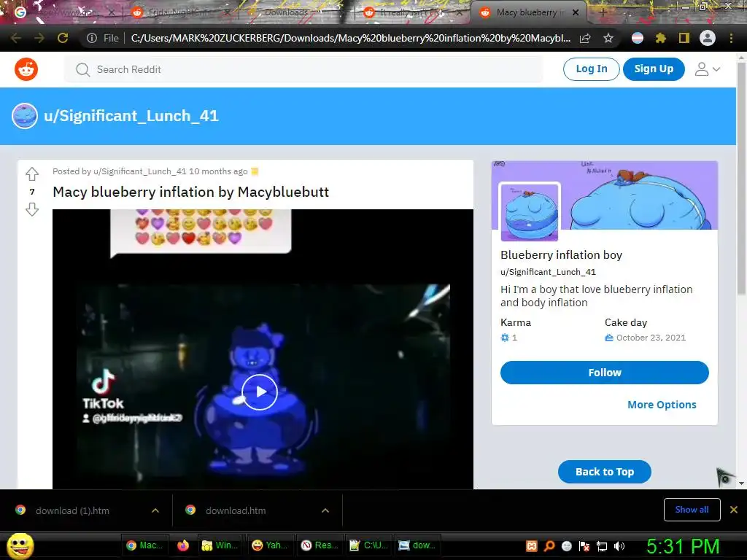Play the TikTok video
Image resolution: width=747 pixels, height=560 pixels.
tap(260, 392)
